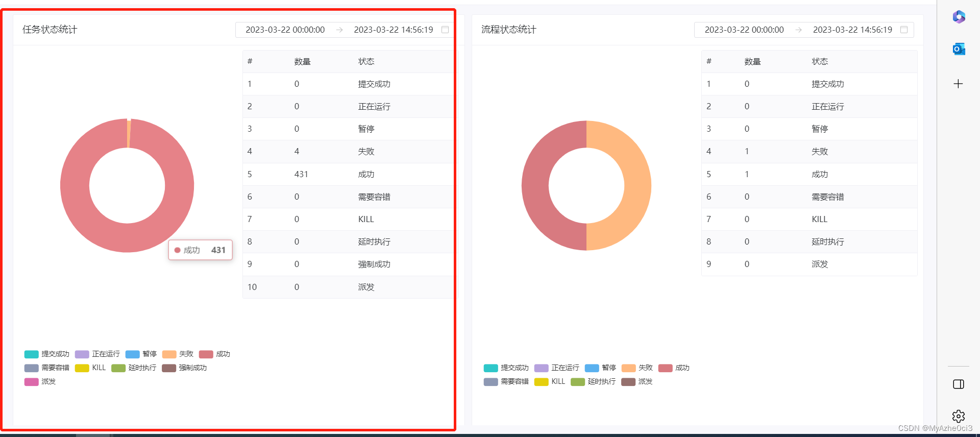Open calendar icon in 任务状态统计 date range
Viewport: 980px width, 437px height.
(445, 30)
